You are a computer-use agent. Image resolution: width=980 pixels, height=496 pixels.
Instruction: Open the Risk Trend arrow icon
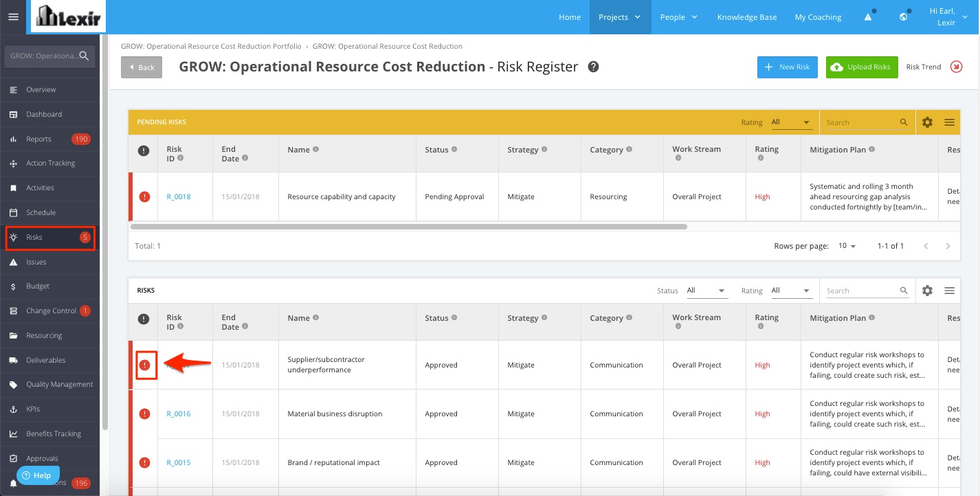point(956,67)
